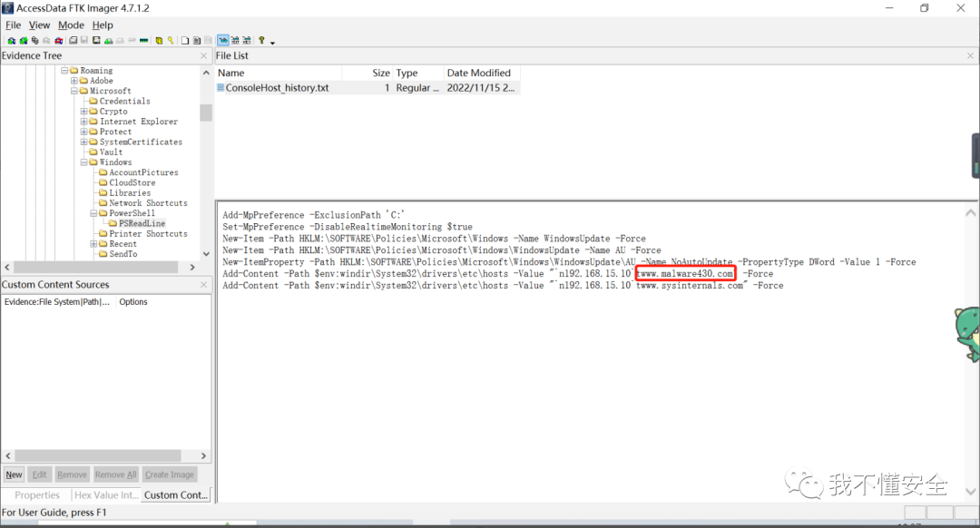Toggle automatic file view glasses button

pyautogui.click(x=223, y=41)
